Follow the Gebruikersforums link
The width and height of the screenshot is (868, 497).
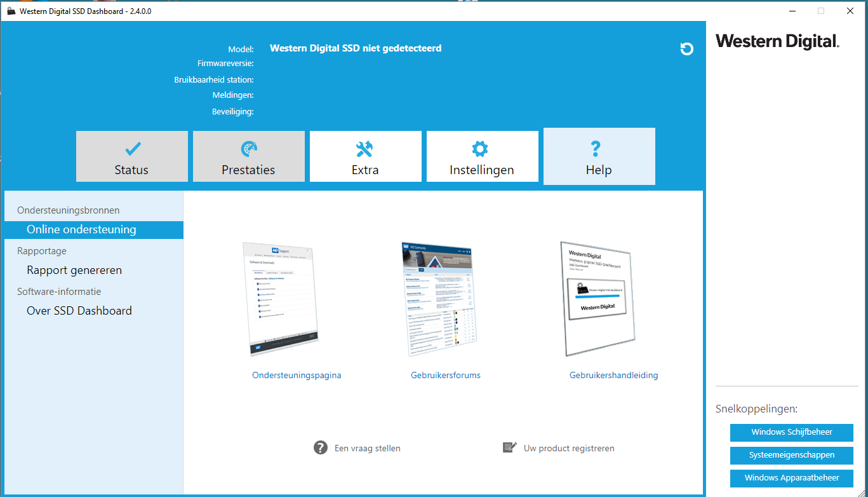click(x=446, y=375)
